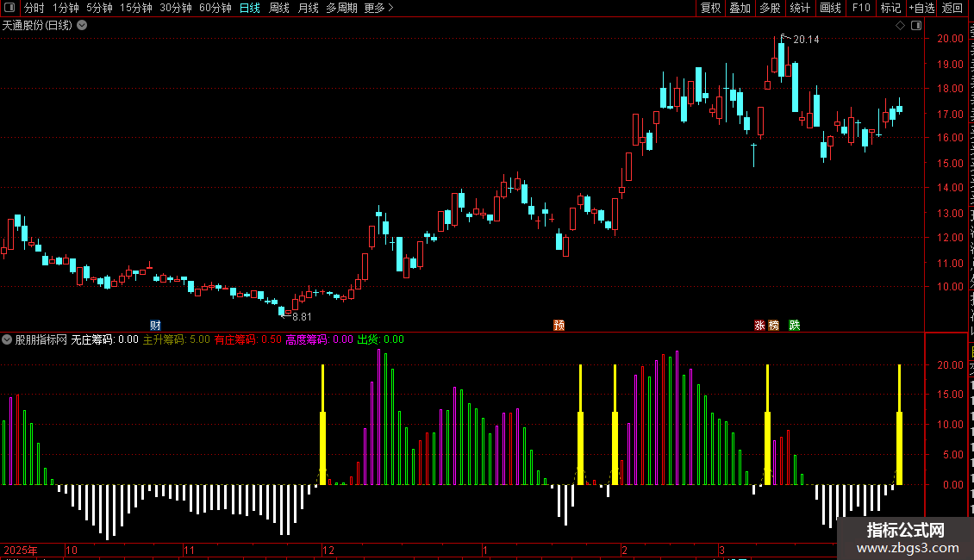The image size is (974, 560).
Task: Open the 画线 drawing tool
Action: (830, 8)
